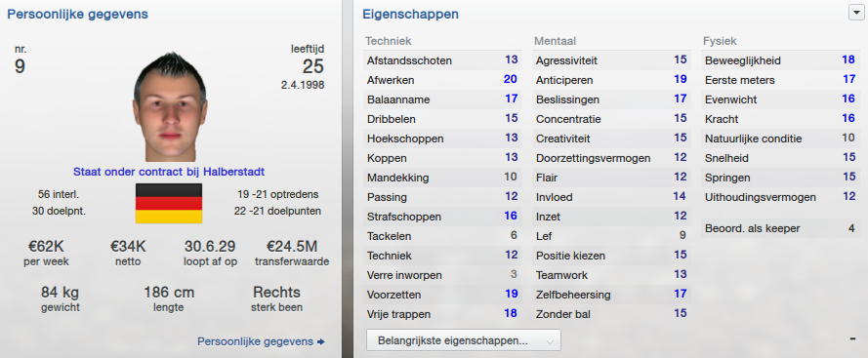Expand Belangrijkste eigenschappen combo box
Screen dimensions: 868x358
[x=464, y=340]
